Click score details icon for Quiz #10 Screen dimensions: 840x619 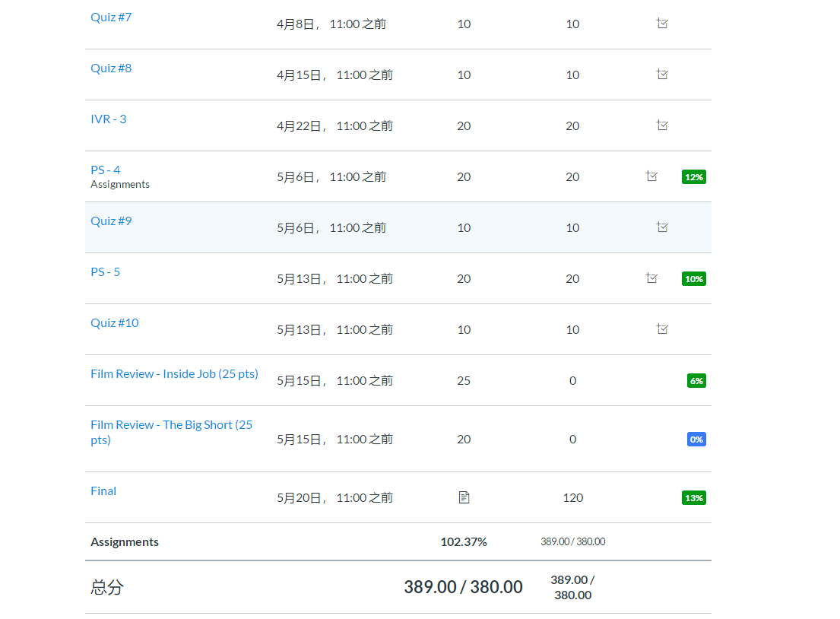[x=662, y=329]
